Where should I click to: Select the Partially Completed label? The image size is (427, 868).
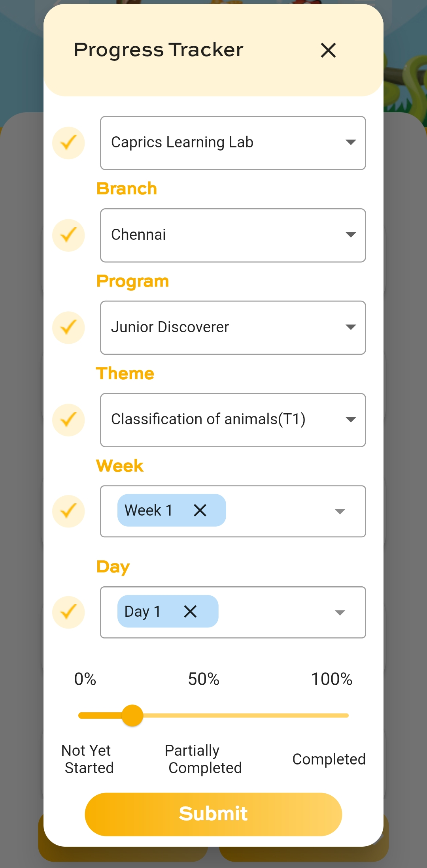click(x=203, y=759)
